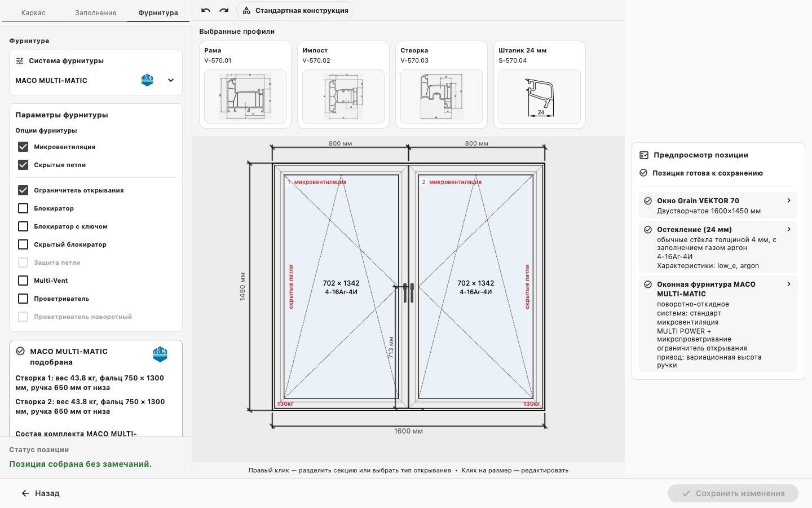812x508 pixels.
Task: Expand the Окно Grain VEKTOR 70 item
Action: (x=718, y=205)
